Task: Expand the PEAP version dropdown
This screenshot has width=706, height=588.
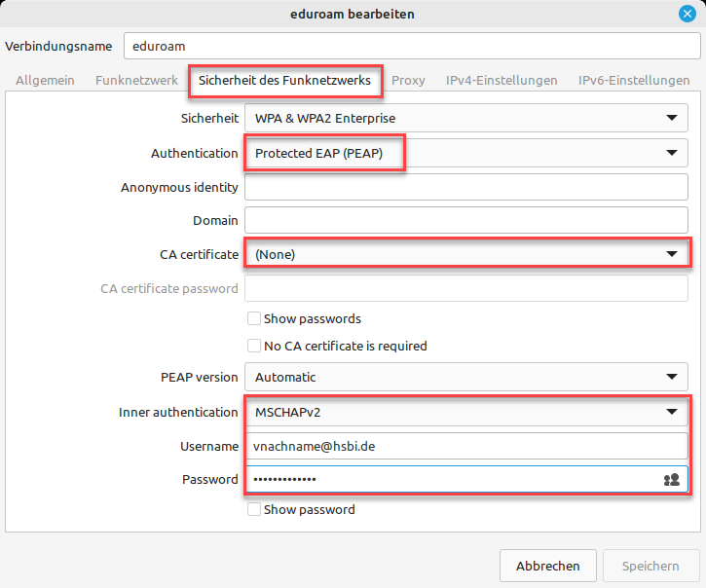Action: point(465,377)
